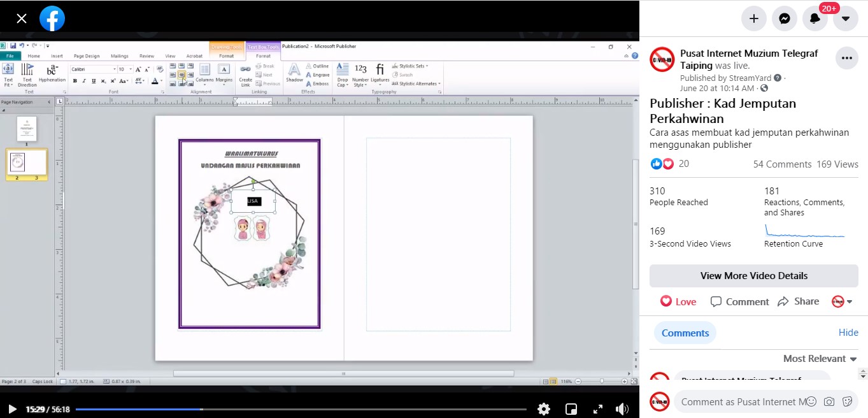The height and width of the screenshot is (418, 868).
Task: Open post options three-dot menu
Action: pos(846,58)
